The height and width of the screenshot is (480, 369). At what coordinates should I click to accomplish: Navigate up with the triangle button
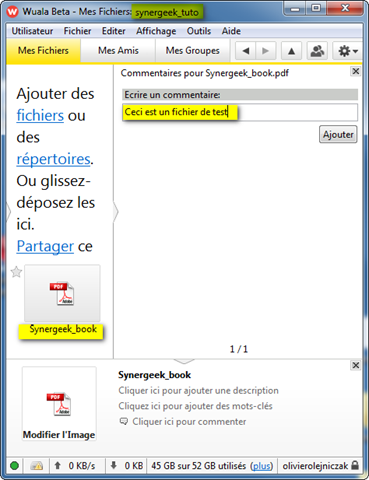pos(291,51)
